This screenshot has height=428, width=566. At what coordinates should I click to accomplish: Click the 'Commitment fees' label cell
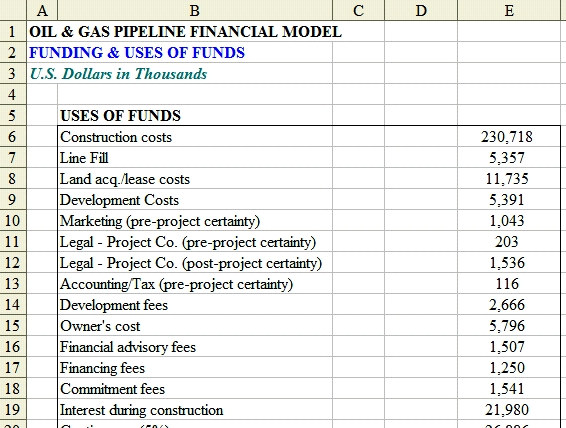195,388
